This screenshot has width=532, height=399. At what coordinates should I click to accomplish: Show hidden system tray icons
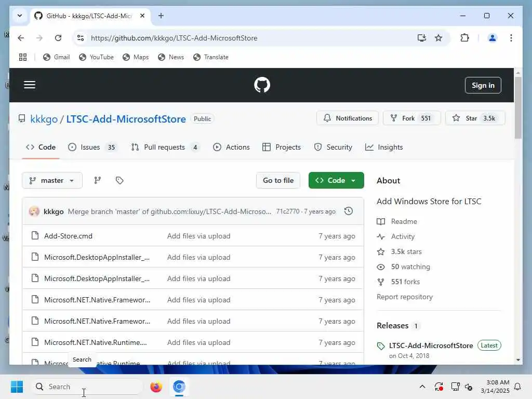(422, 387)
